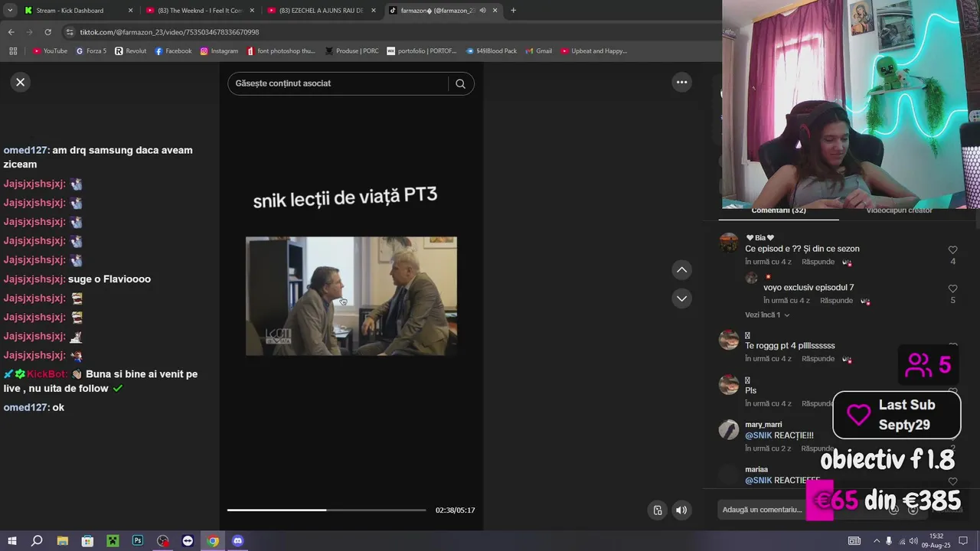Screen dimensions: 980x551
Task: Open Bia's profile avatar in comments
Action: 729,243
